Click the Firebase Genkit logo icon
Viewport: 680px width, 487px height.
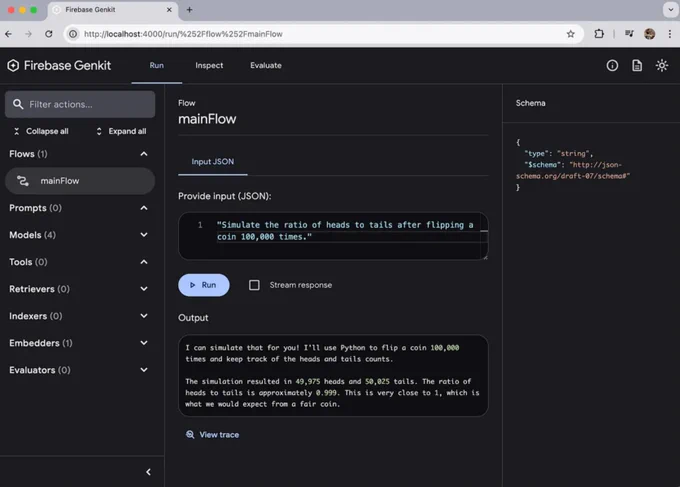point(13,65)
